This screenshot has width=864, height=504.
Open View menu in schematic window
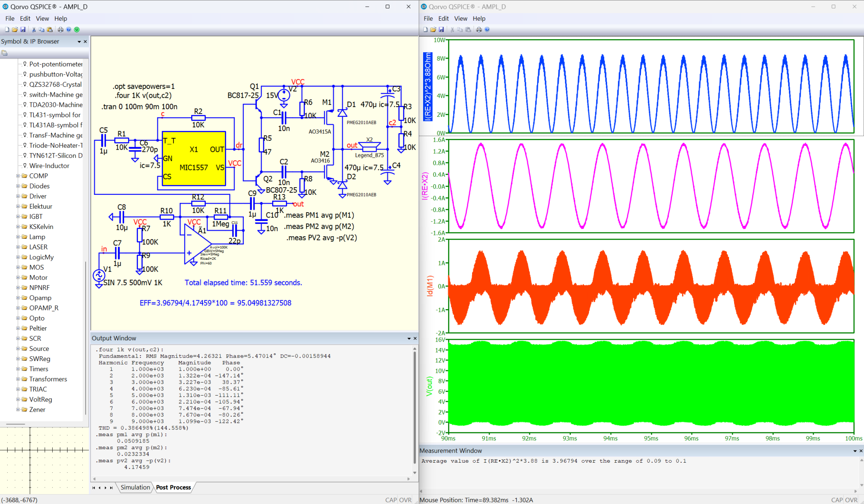click(x=42, y=19)
